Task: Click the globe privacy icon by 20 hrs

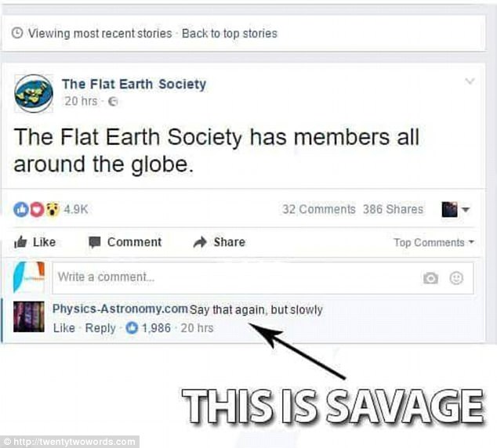Action: [113, 102]
